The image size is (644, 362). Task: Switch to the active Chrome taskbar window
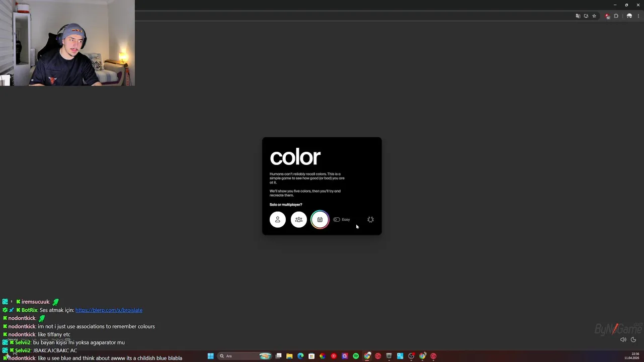click(x=367, y=356)
